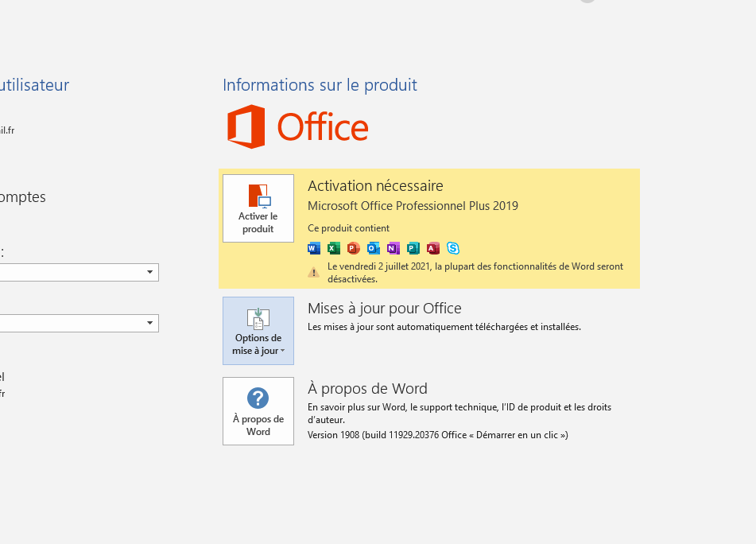The width and height of the screenshot is (756, 544).
Task: Click the Excel app icon
Action: [x=334, y=248]
